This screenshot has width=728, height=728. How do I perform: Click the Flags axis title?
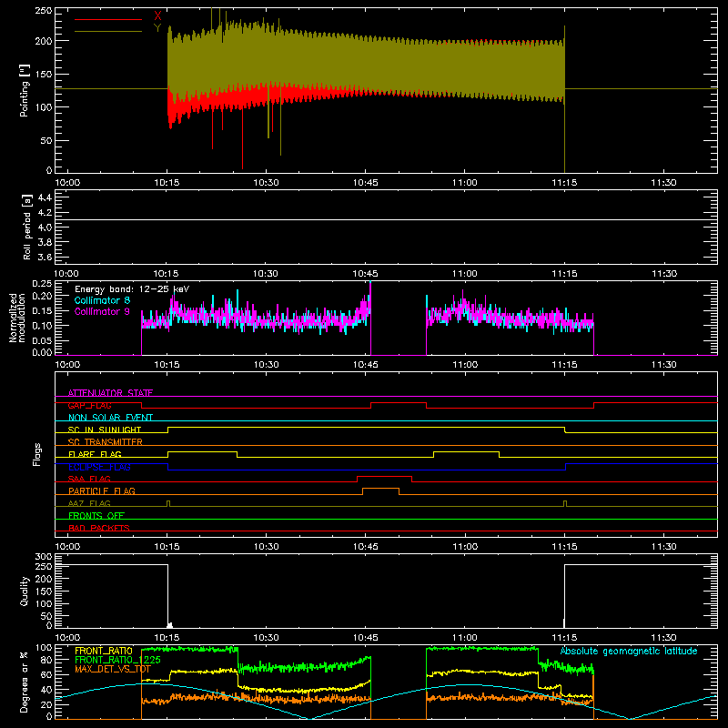click(37, 454)
